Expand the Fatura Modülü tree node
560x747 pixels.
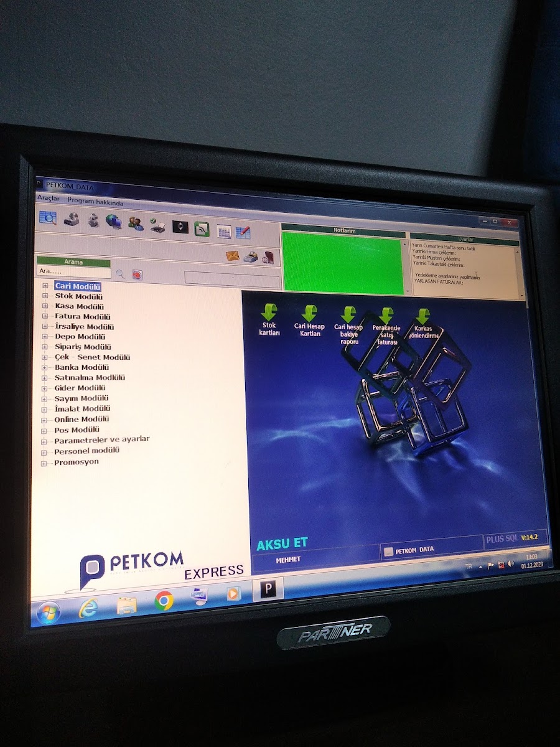[45, 317]
